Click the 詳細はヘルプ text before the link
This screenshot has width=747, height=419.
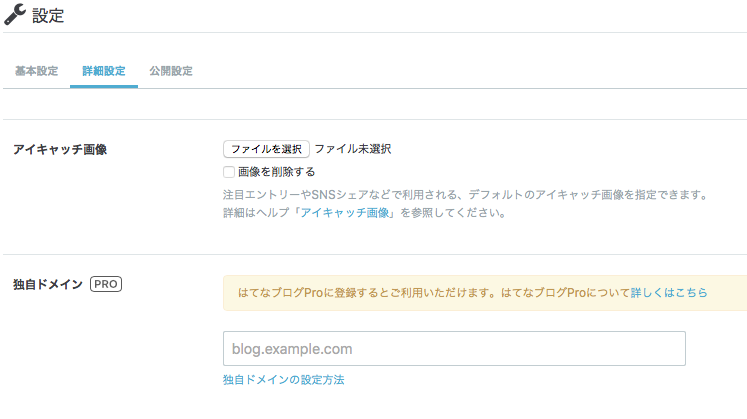click(256, 213)
